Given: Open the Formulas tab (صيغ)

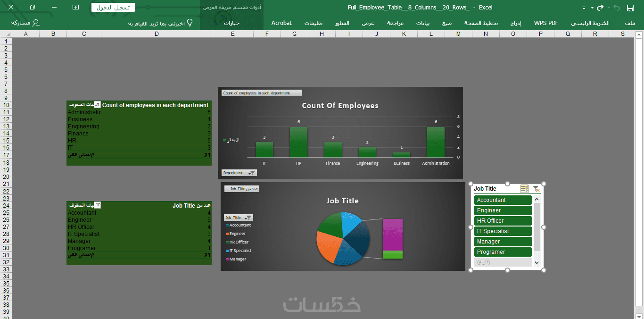Looking at the screenshot, I should click(447, 23).
